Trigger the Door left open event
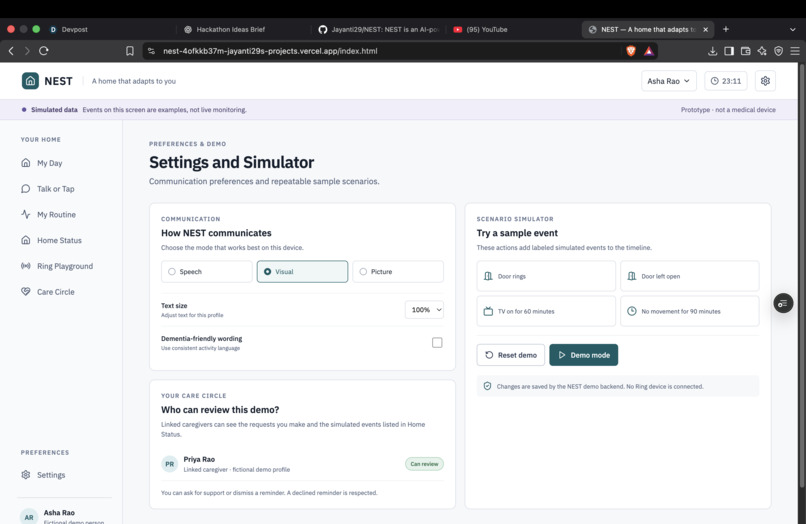Image resolution: width=806 pixels, height=524 pixels. tap(689, 276)
